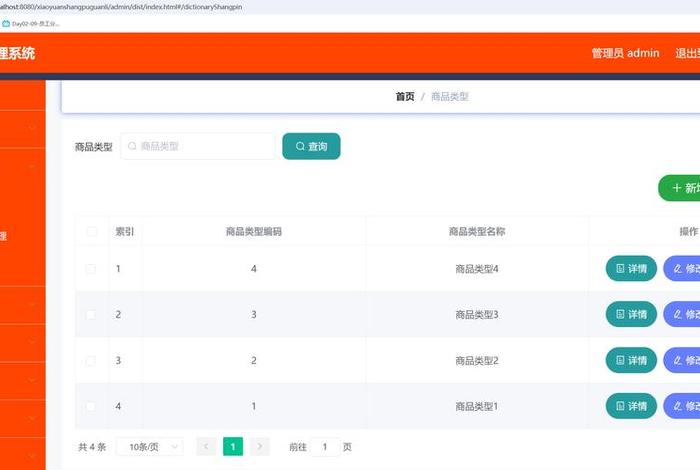Click the 商品类型3 name cell
Viewport: 700px width, 470px height.
pyautogui.click(x=477, y=315)
